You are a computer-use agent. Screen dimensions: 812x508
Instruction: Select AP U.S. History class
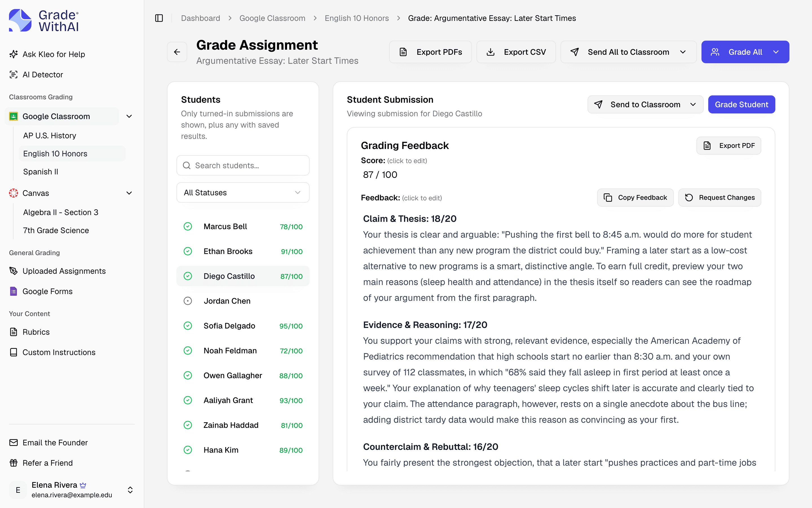pyautogui.click(x=50, y=135)
